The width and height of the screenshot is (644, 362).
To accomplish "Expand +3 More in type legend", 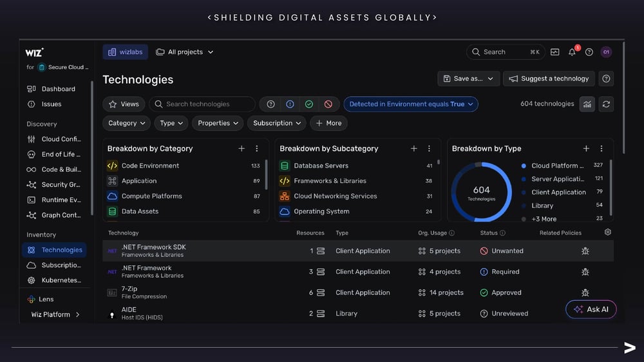I will 544,219.
